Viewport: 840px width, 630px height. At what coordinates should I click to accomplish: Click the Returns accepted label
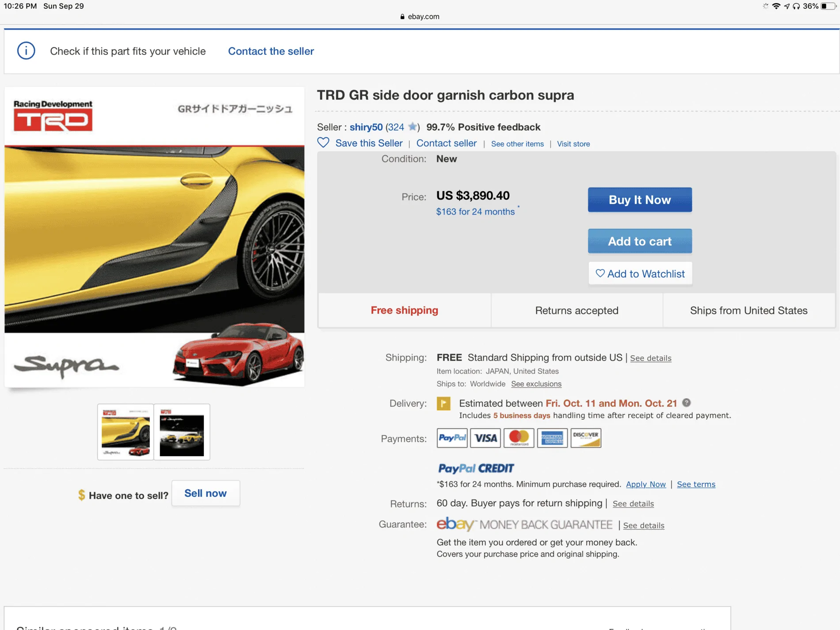pyautogui.click(x=577, y=311)
